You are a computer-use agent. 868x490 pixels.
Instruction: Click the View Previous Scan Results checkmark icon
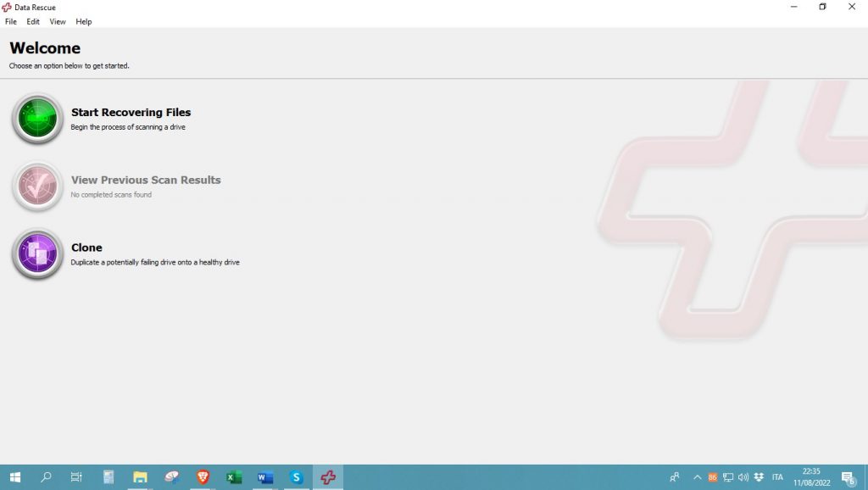point(36,187)
